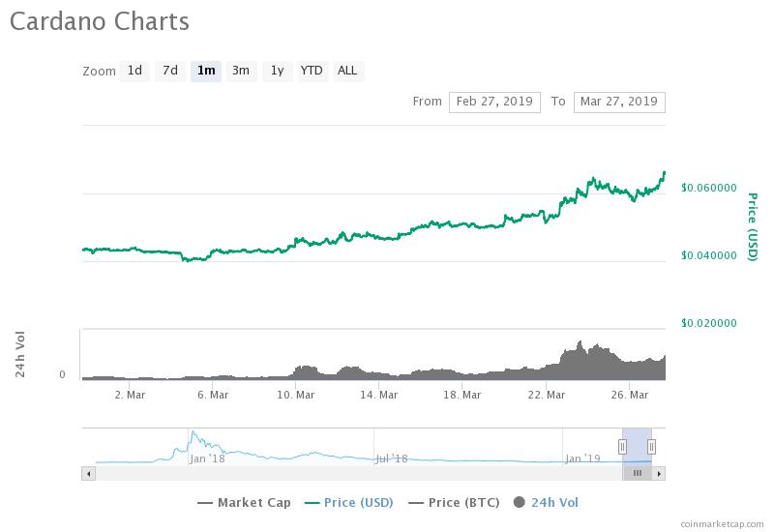774x532 pixels.
Task: Click the From date field
Action: click(x=493, y=102)
